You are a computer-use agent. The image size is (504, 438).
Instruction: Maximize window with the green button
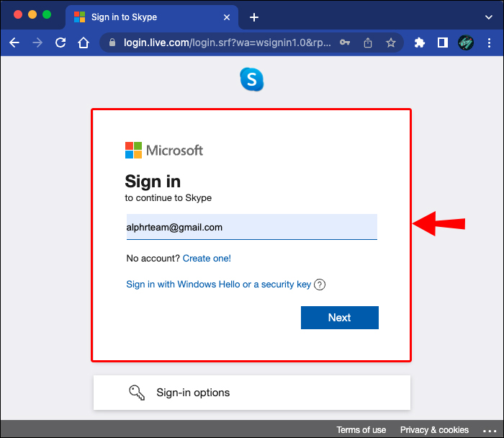click(47, 14)
